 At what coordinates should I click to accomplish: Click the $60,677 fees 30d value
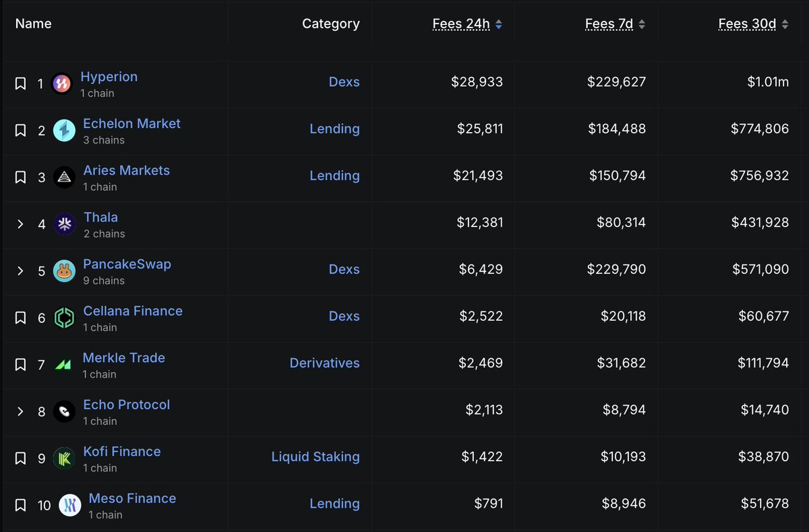764,316
